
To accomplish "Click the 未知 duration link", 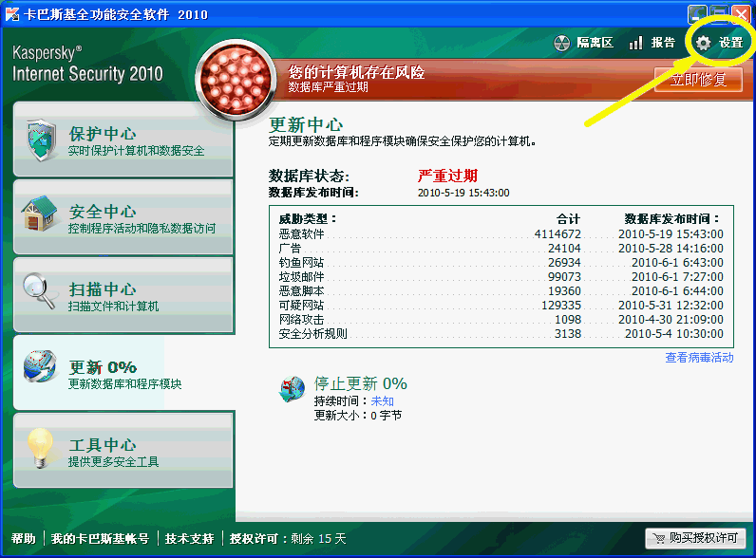I will (x=383, y=400).
